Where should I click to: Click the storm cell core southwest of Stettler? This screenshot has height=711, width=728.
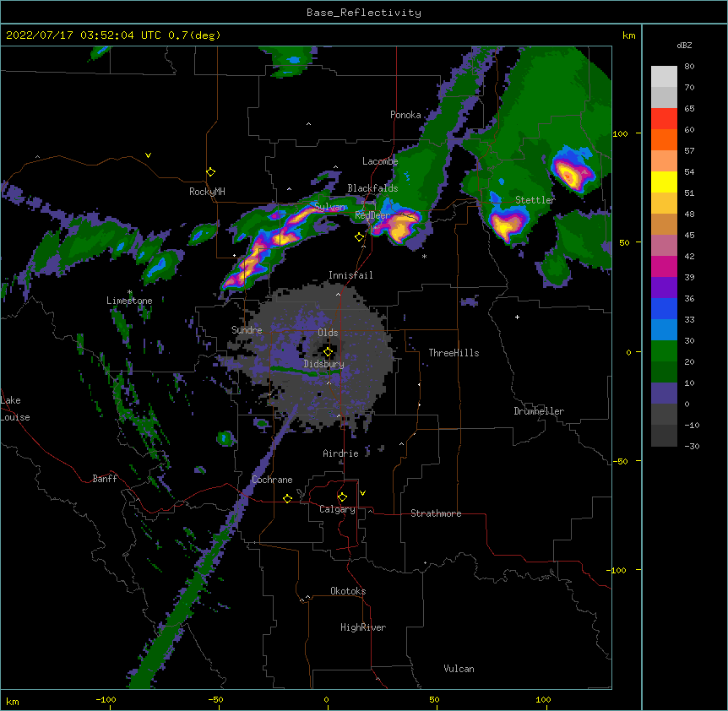pyautogui.click(x=505, y=226)
